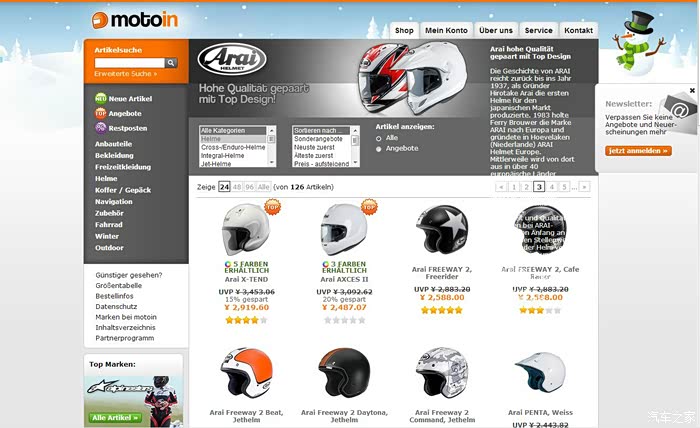
Task: Show 48 articles per page
Action: [237, 187]
